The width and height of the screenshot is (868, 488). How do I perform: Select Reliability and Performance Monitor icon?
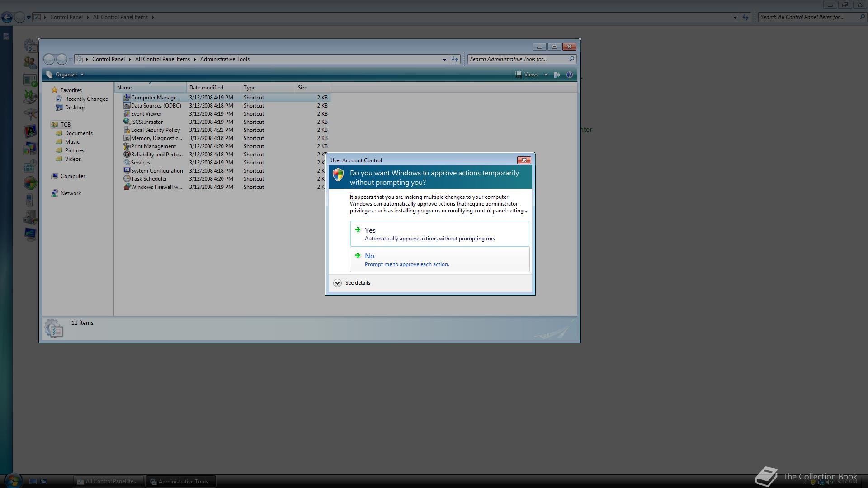coord(127,154)
